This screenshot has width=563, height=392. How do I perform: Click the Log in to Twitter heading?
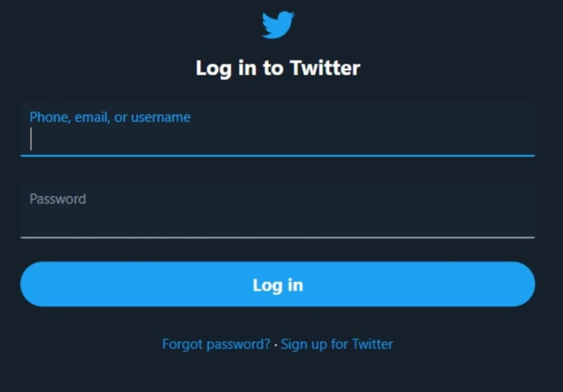tap(278, 69)
